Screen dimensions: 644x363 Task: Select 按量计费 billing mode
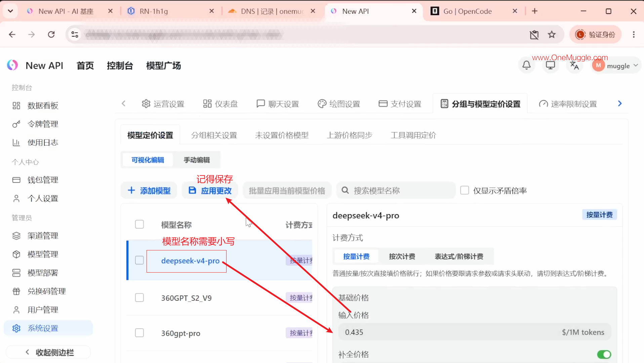click(356, 256)
